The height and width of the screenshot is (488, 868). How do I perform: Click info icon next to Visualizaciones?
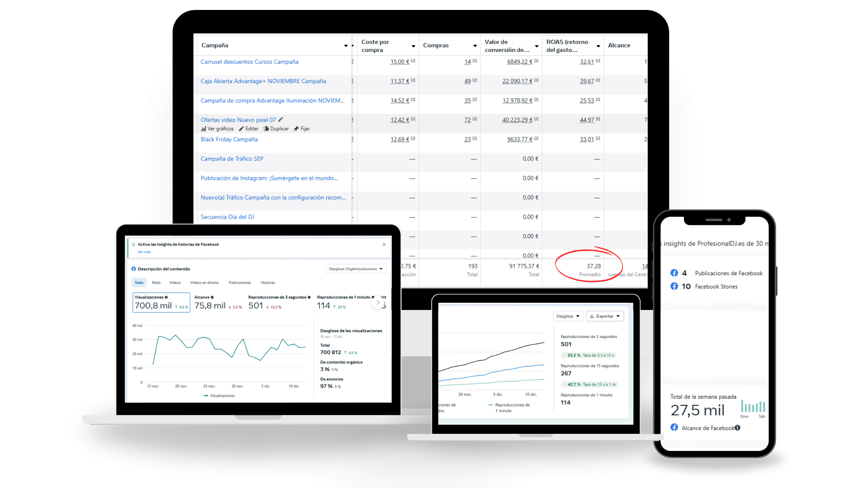pyautogui.click(x=166, y=297)
